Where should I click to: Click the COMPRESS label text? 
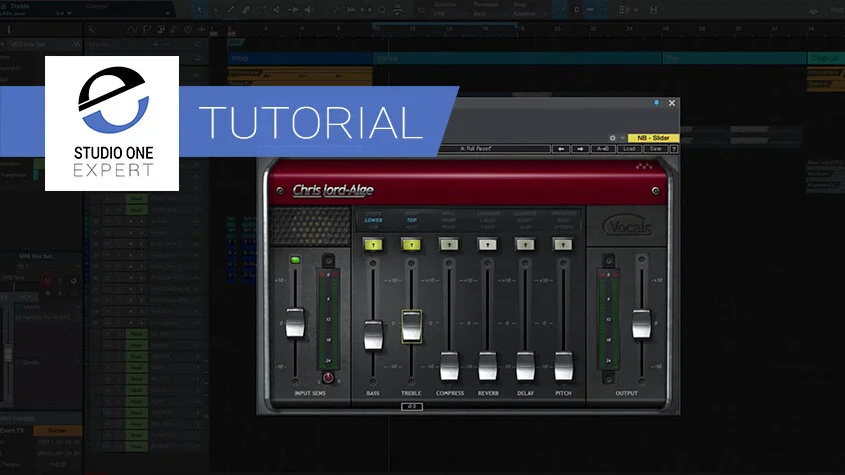pos(450,394)
